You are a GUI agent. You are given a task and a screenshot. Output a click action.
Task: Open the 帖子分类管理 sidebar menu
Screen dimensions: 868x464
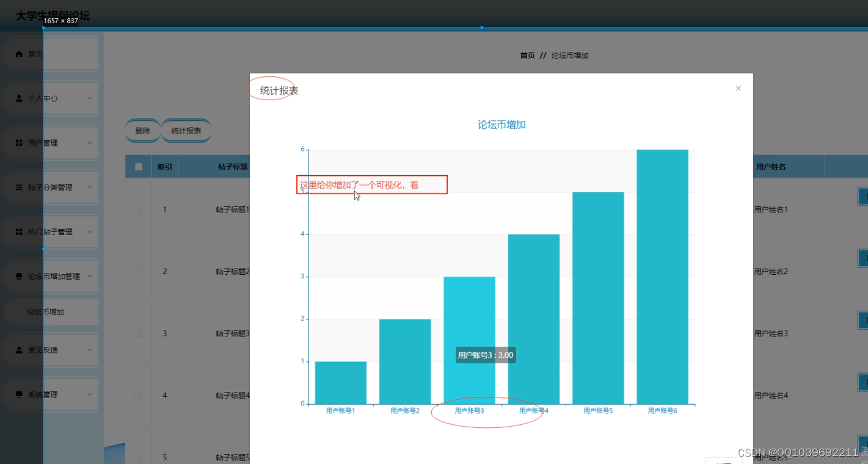click(x=50, y=187)
